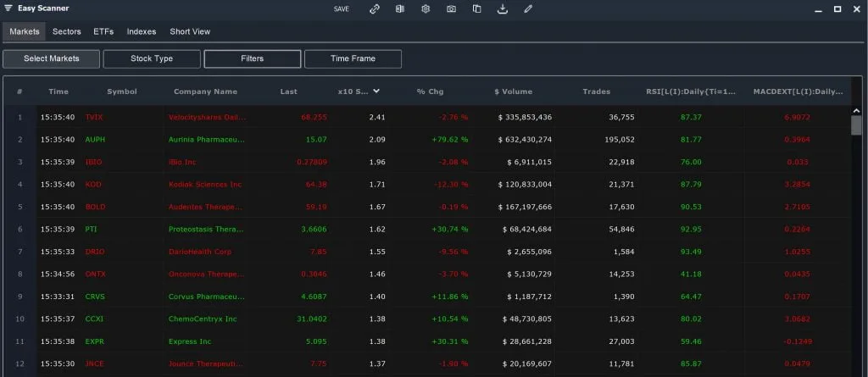
Task: Sort by Company Name column header
Action: point(205,91)
